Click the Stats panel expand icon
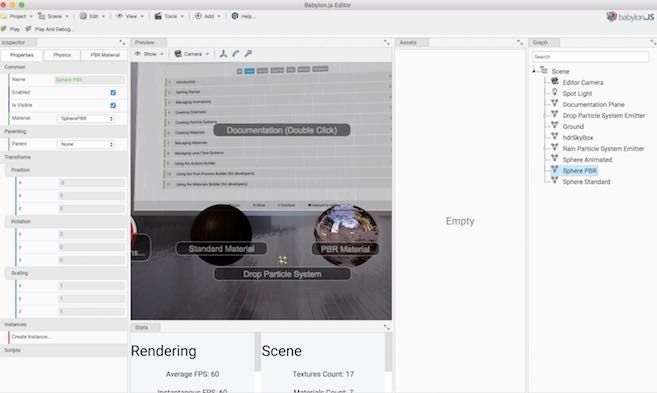Screen dimensions: 657x393 pos(387,327)
